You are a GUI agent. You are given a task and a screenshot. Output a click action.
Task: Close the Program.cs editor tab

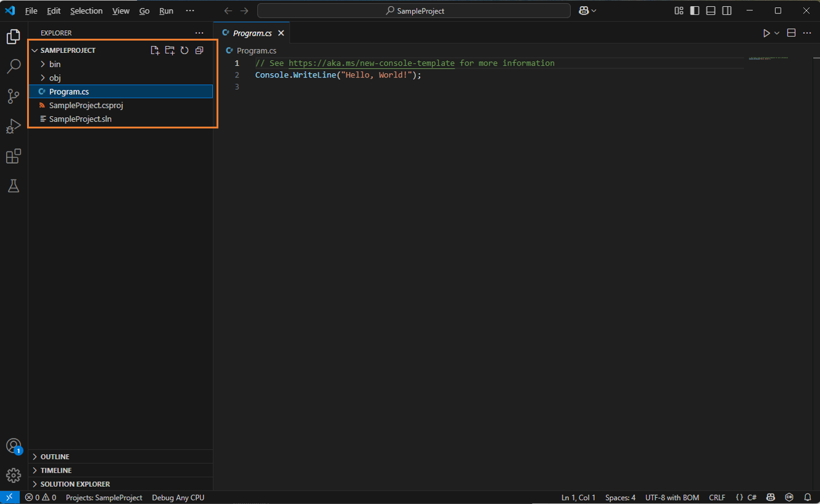click(281, 33)
